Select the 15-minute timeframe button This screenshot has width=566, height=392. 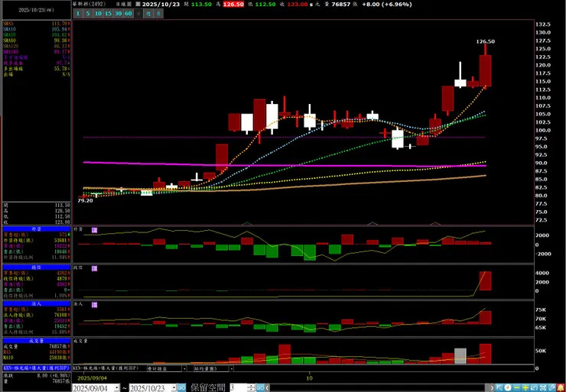pyautogui.click(x=109, y=13)
